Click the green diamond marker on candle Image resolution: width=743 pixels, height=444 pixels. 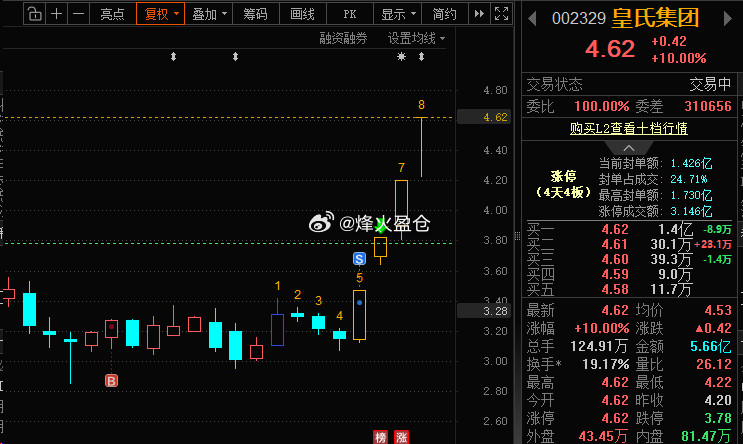pos(381,228)
